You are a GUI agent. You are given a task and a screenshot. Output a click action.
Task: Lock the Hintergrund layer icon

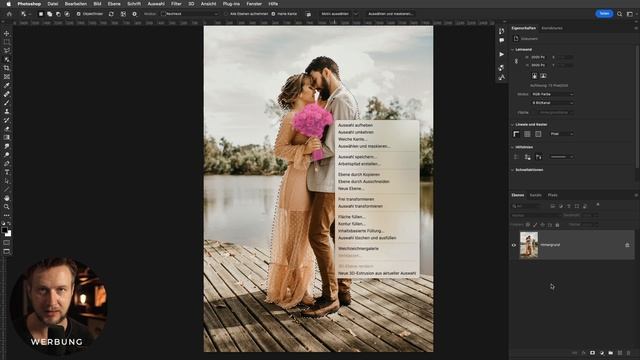627,245
